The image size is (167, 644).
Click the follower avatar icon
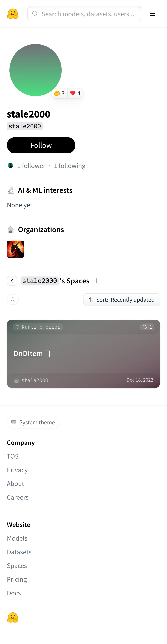(x=10, y=166)
